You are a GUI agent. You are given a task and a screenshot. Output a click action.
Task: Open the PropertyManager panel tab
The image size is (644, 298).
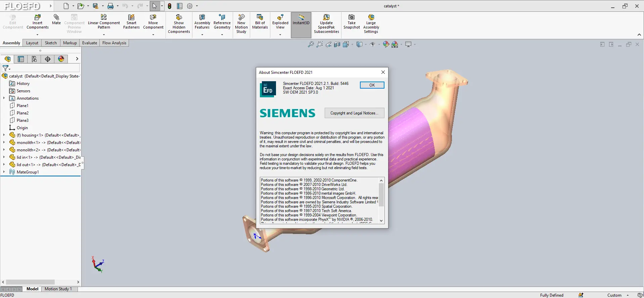tap(21, 59)
